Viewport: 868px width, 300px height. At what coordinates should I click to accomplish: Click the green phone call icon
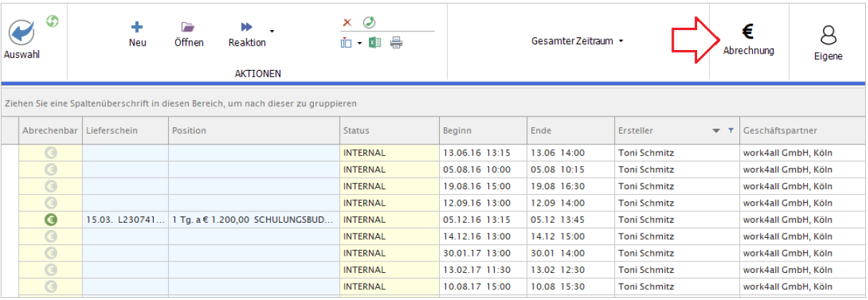(369, 22)
